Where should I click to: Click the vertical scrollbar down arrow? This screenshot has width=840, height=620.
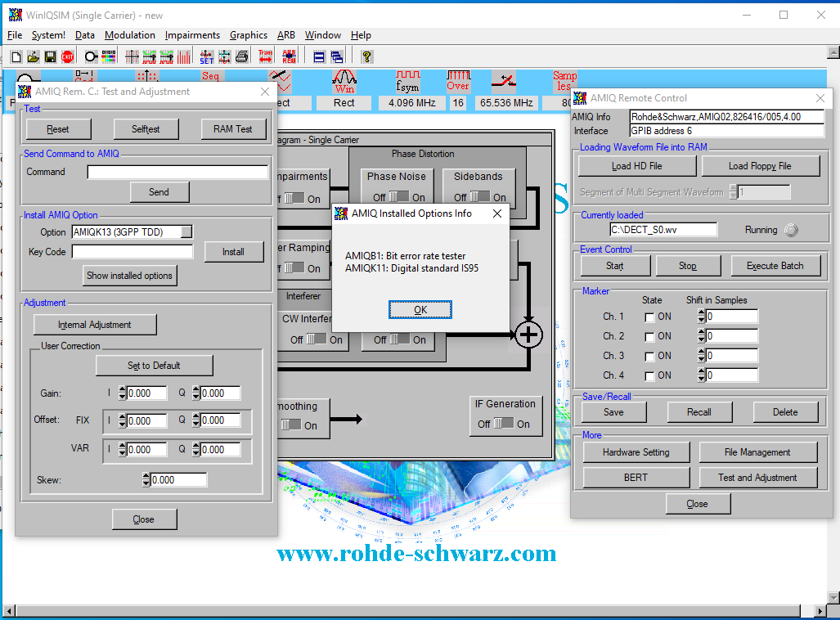pos(833,597)
